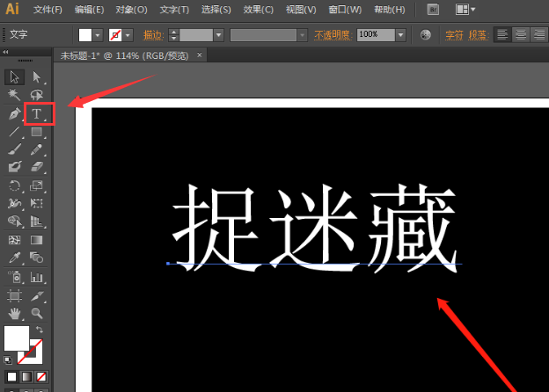Select the Artboard tool
The image size is (549, 392).
14,296
